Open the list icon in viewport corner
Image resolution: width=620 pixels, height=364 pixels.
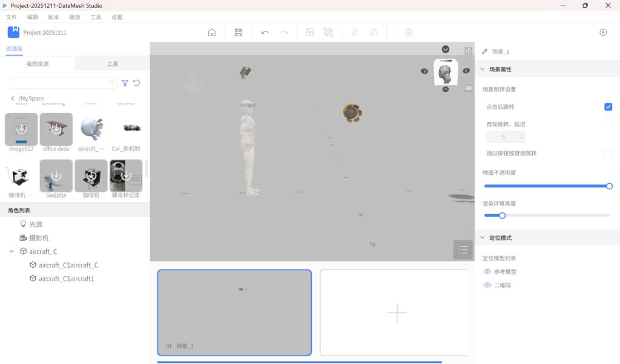pyautogui.click(x=463, y=250)
